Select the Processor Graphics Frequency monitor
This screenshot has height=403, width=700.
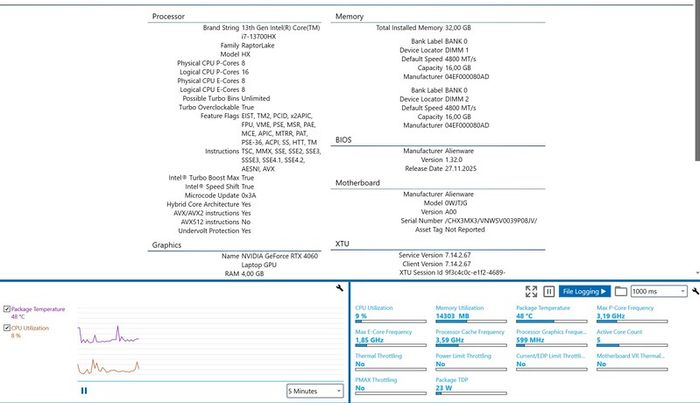pyautogui.click(x=551, y=338)
